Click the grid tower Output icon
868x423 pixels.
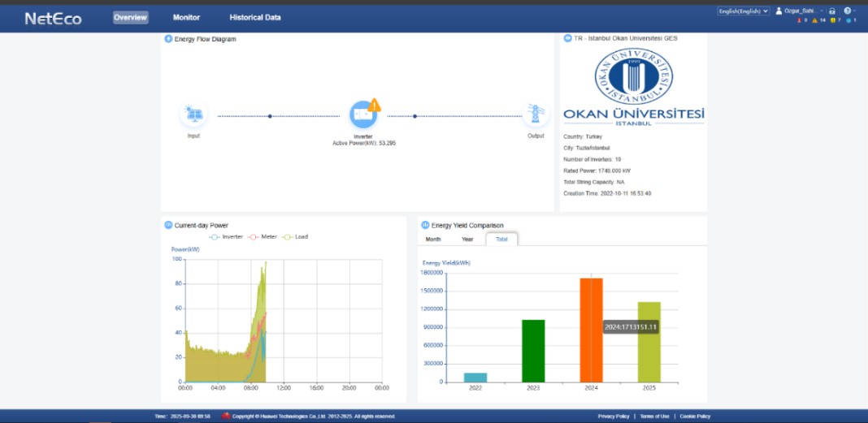(x=536, y=114)
